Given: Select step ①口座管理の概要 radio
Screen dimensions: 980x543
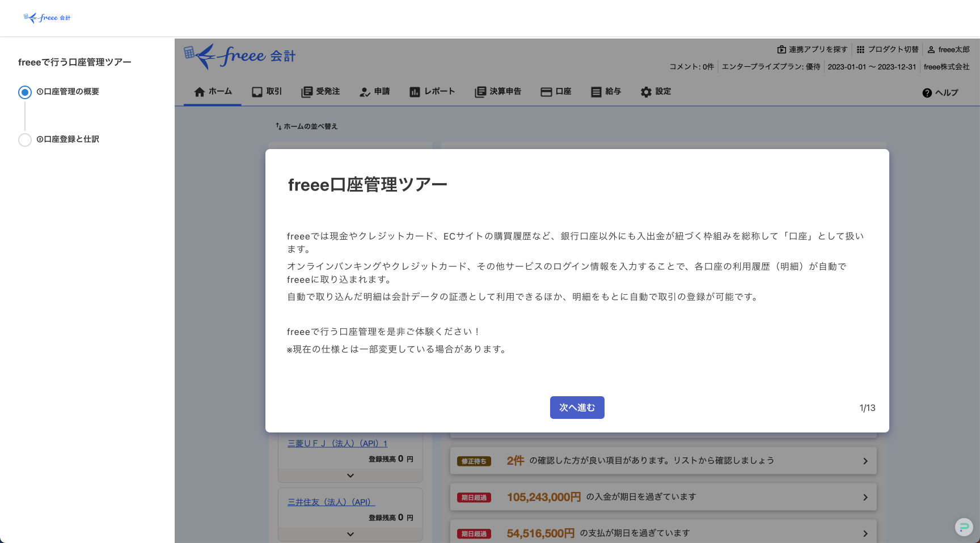Looking at the screenshot, I should click(25, 92).
